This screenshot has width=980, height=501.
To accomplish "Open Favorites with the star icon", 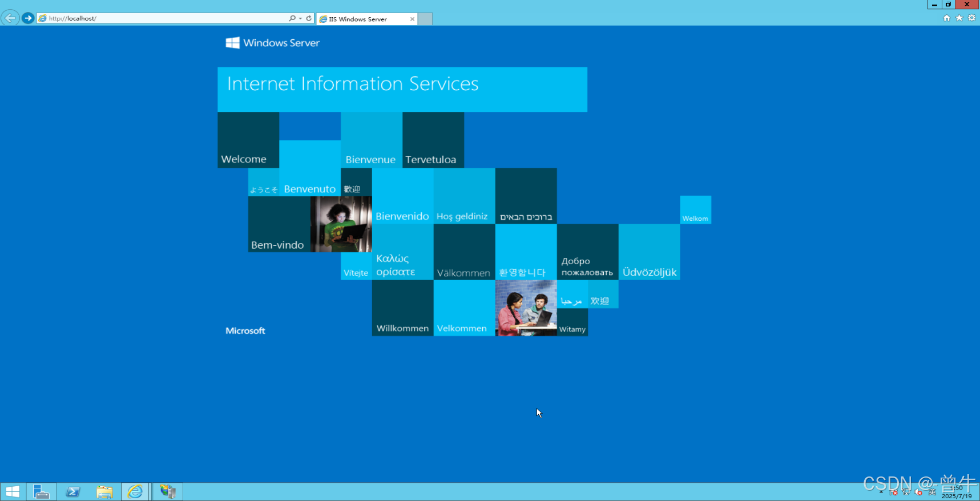I will tap(959, 18).
